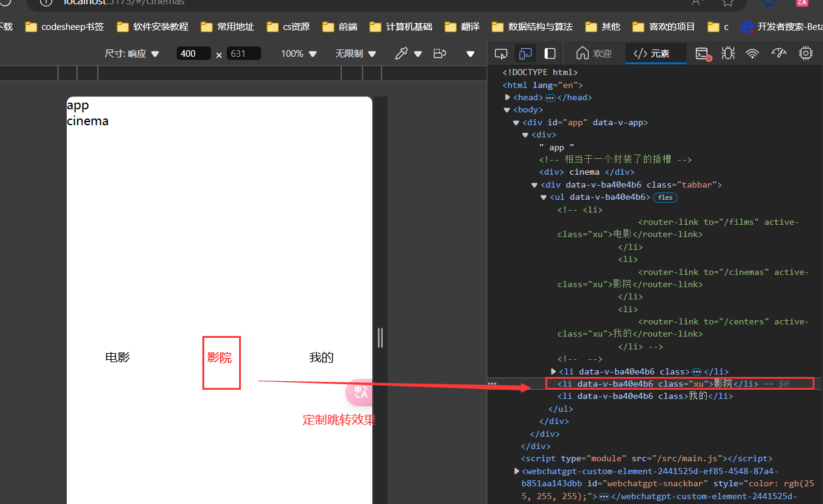Collapse the div class="tabbar" node
823x504 pixels.
tap(534, 184)
